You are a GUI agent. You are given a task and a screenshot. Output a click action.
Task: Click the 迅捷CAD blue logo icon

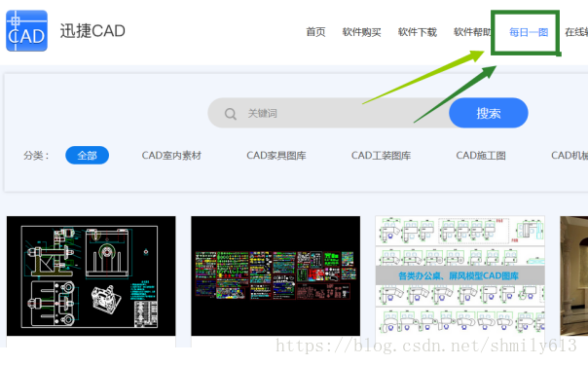[x=26, y=31]
